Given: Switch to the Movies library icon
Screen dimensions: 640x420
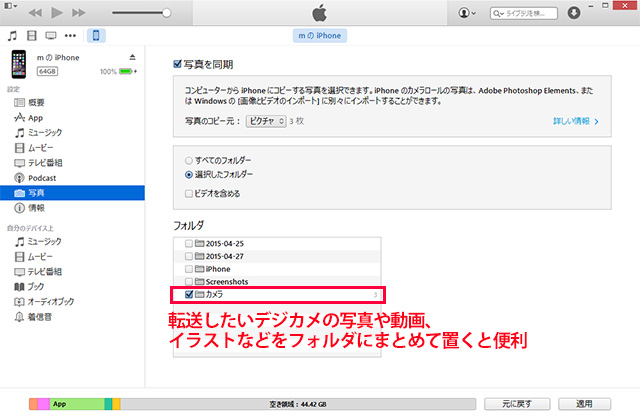Looking at the screenshot, I should (x=31, y=36).
